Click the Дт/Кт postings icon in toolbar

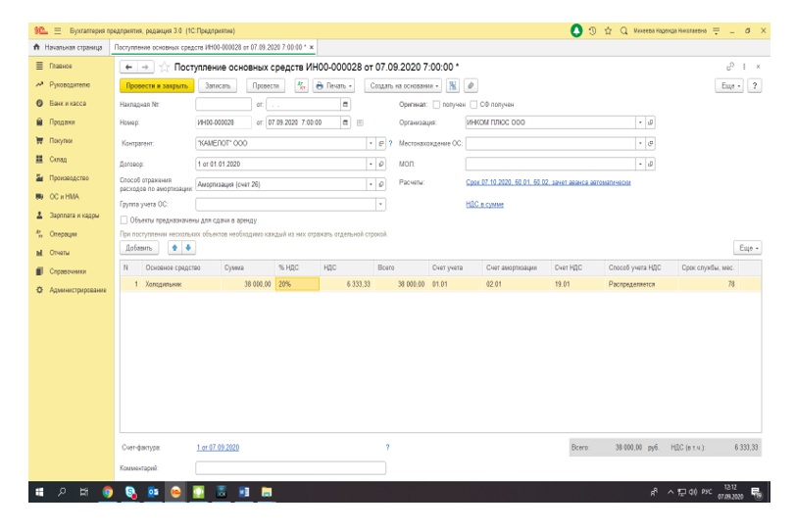[301, 85]
